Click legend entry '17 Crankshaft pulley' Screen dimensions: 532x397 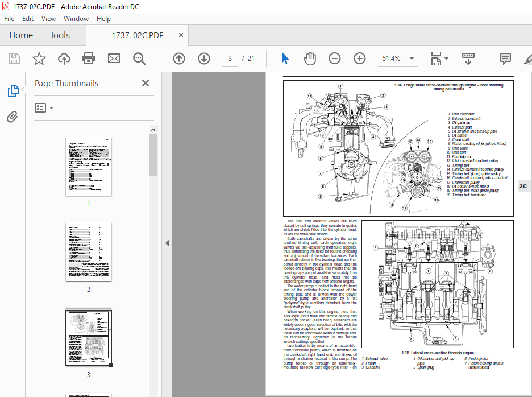[463, 182]
